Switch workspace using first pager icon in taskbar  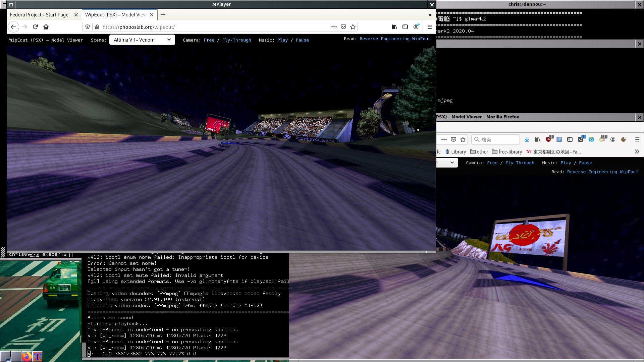(5, 356)
